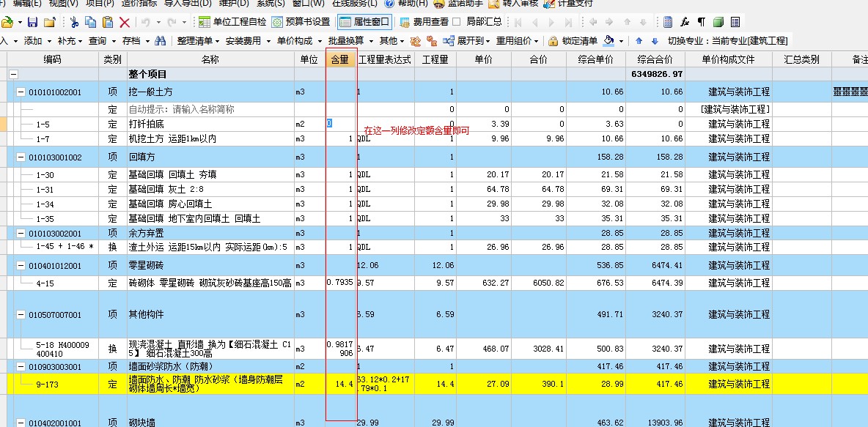868x427 pixels.
Task: Click the 锁定清单 button label
Action: click(580, 41)
